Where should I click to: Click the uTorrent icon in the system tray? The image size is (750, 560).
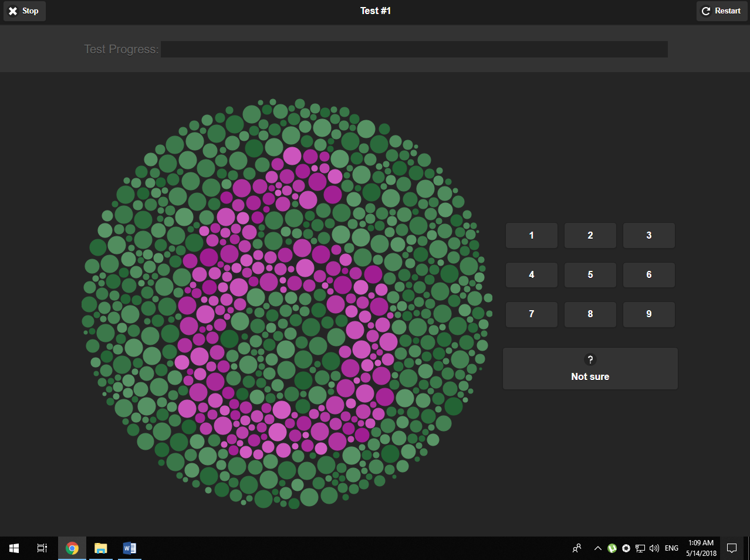612,548
